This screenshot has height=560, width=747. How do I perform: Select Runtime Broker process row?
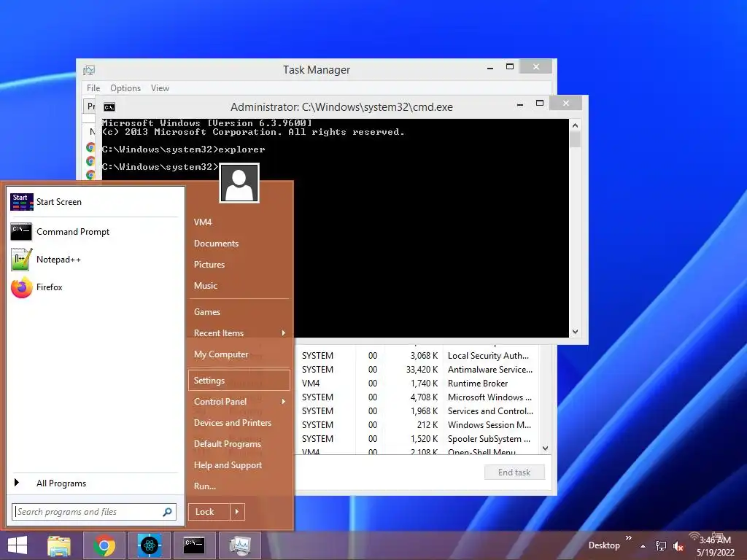417,384
